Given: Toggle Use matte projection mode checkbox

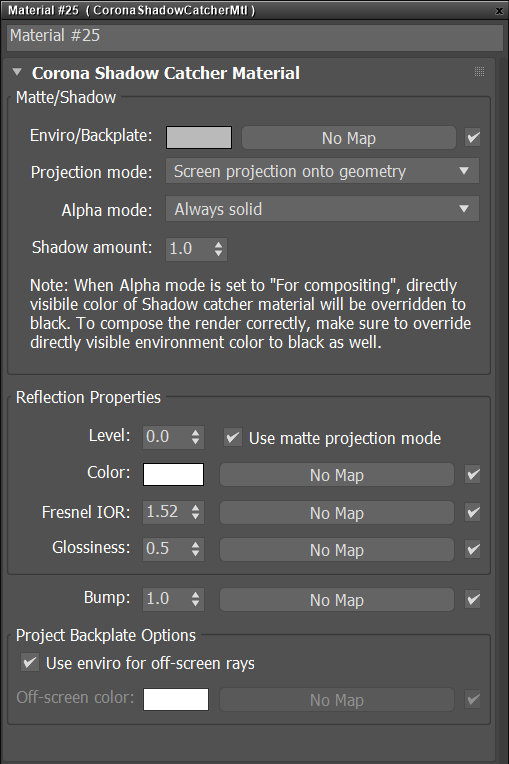Looking at the screenshot, I should pyautogui.click(x=233, y=437).
